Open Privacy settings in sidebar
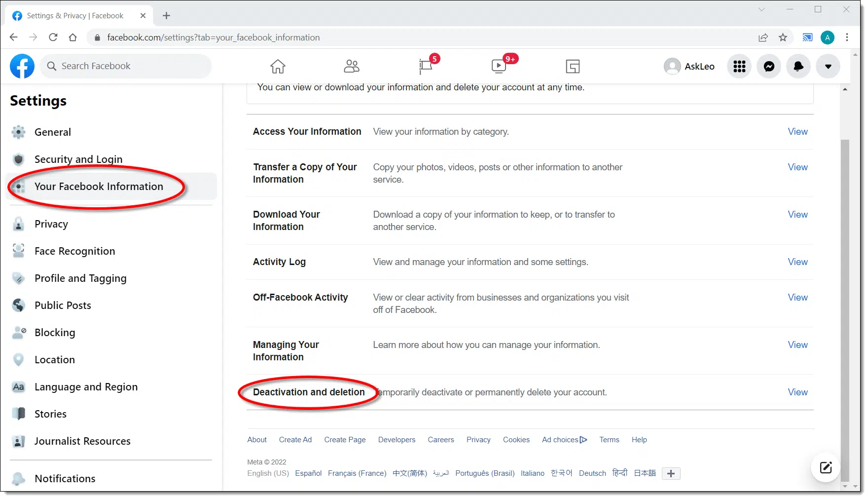Viewport: 868px width, 499px height. click(111, 224)
